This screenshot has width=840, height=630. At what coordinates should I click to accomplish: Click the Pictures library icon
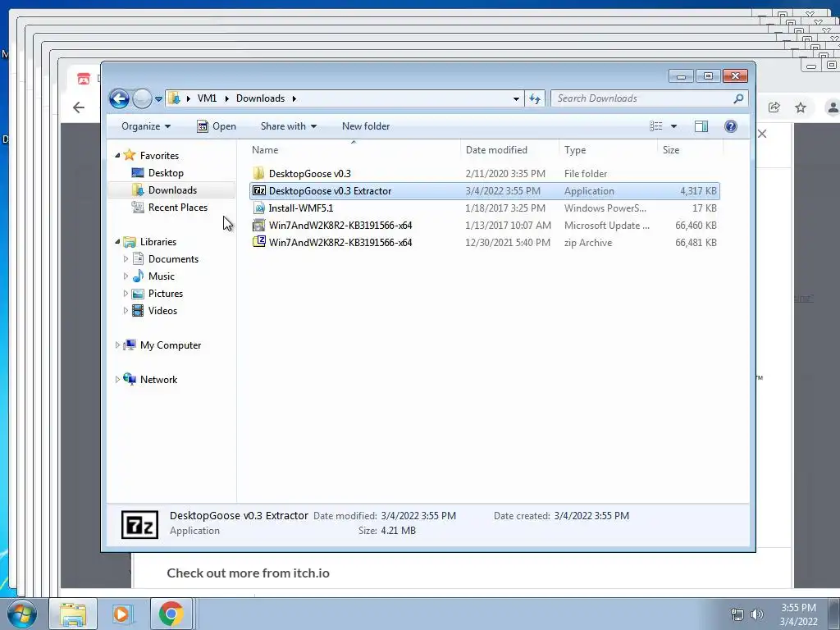(x=138, y=294)
